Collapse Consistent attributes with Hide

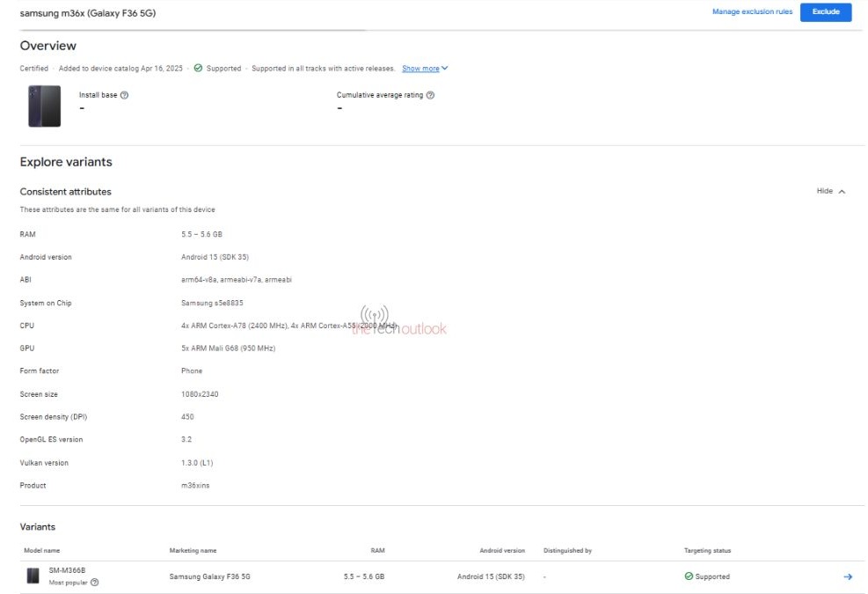(x=830, y=191)
